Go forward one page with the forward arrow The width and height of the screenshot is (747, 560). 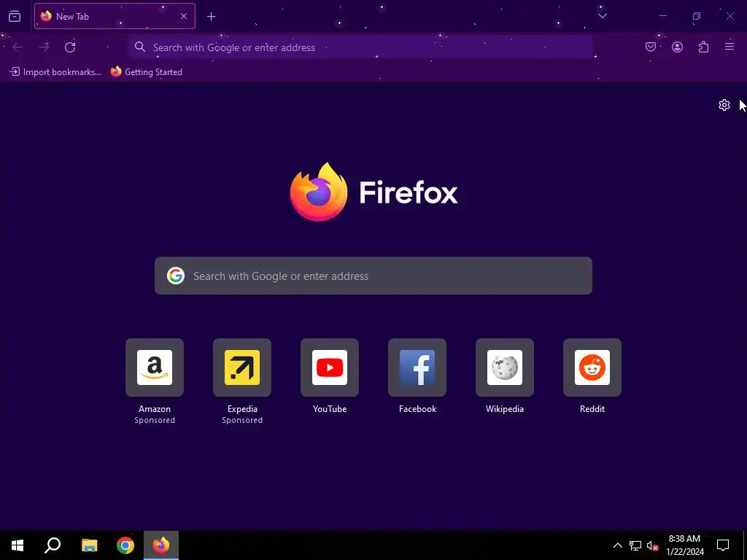tap(44, 47)
